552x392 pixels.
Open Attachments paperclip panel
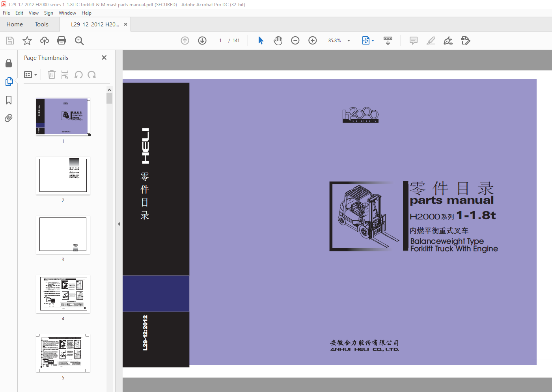(x=9, y=118)
